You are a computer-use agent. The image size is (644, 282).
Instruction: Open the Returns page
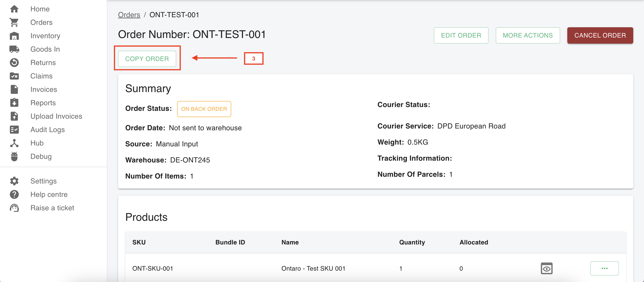tap(43, 63)
